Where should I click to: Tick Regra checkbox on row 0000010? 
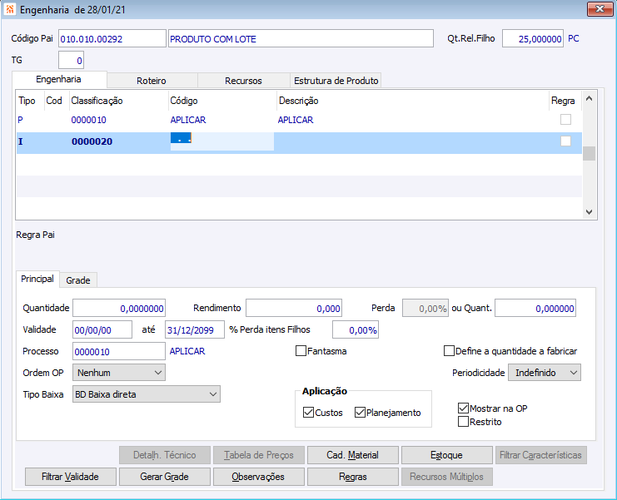(565, 120)
